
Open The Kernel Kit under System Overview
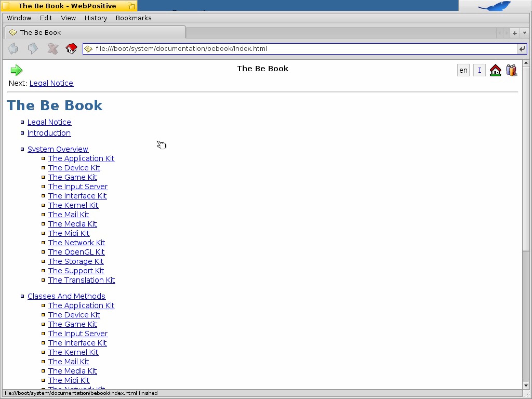click(73, 205)
